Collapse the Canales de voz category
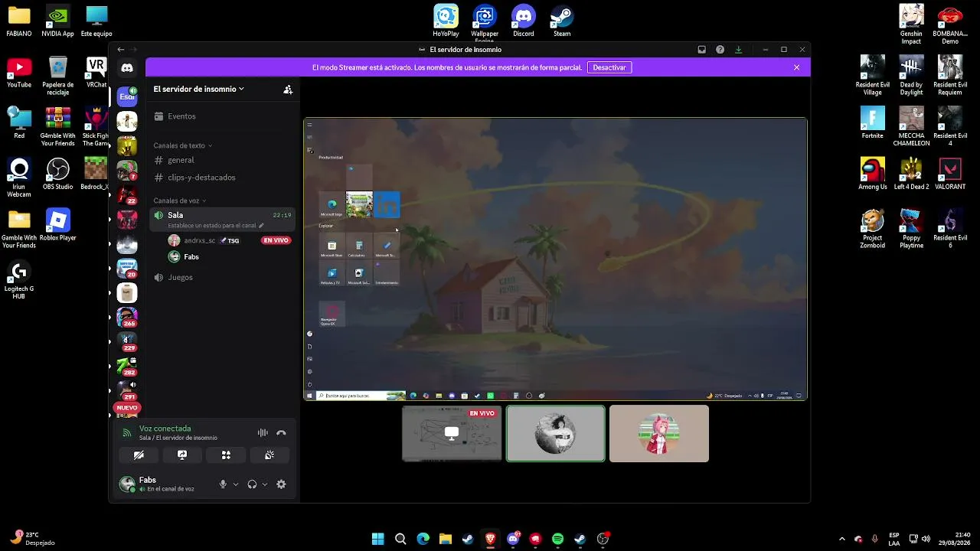The image size is (980, 551). (x=179, y=201)
